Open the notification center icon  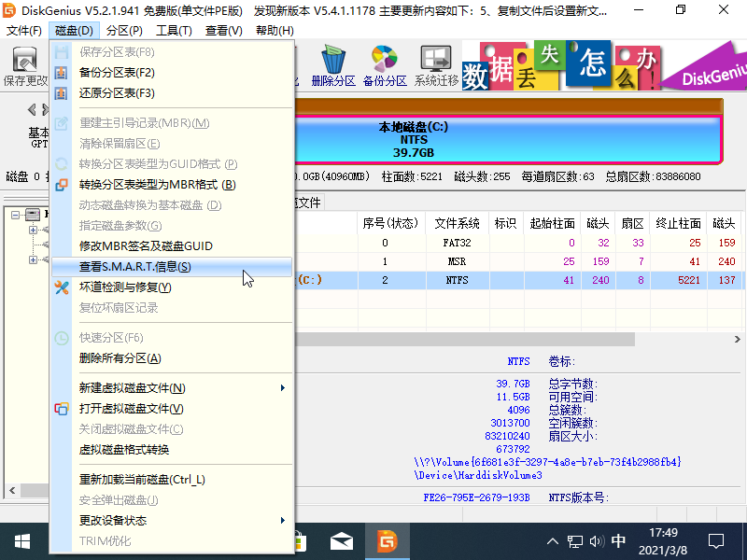pos(717,540)
